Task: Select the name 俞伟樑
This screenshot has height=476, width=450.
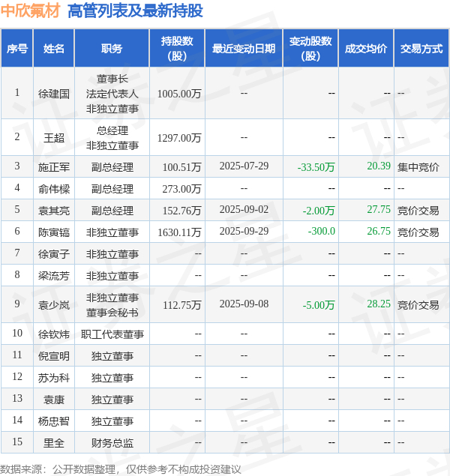Action: tap(54, 189)
